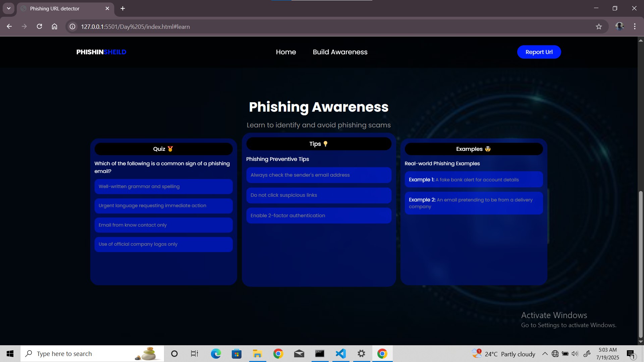Choose answer 'Well-written grammar and spelling'
Image resolution: width=644 pixels, height=362 pixels.
coord(163,186)
